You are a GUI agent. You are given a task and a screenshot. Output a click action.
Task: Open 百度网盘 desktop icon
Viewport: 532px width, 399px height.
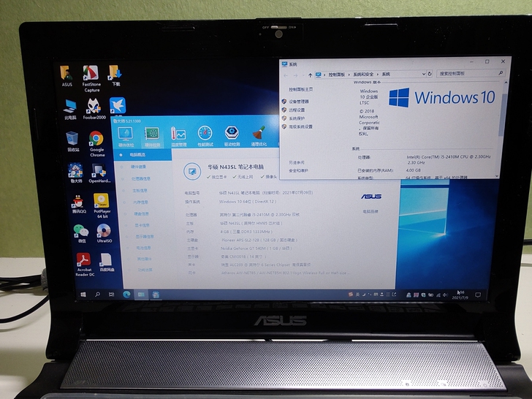(107, 262)
